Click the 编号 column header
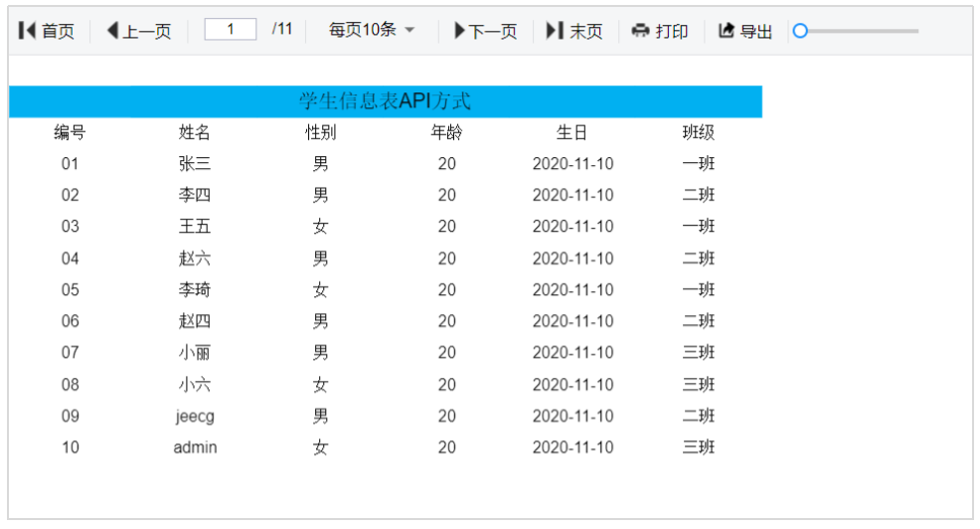The width and height of the screenshot is (980, 529). [x=70, y=132]
